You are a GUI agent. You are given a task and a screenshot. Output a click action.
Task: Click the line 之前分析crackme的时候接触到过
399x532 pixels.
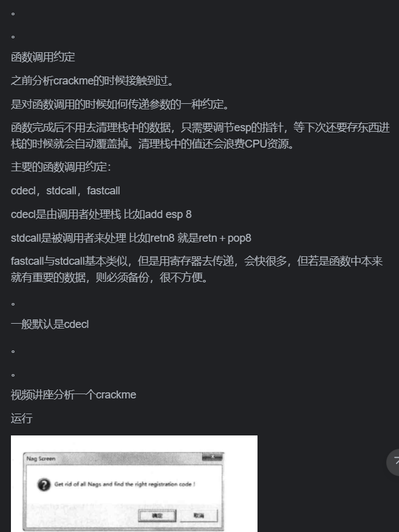(92, 81)
